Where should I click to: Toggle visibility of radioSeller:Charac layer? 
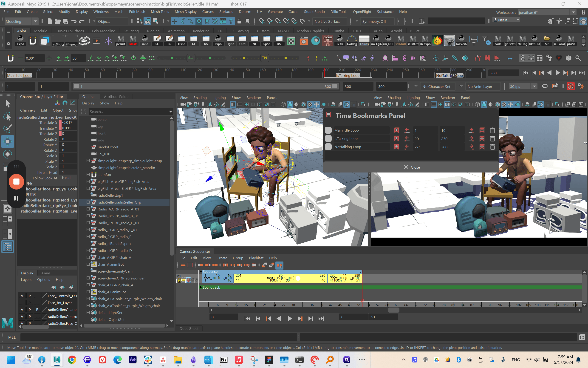point(22,310)
